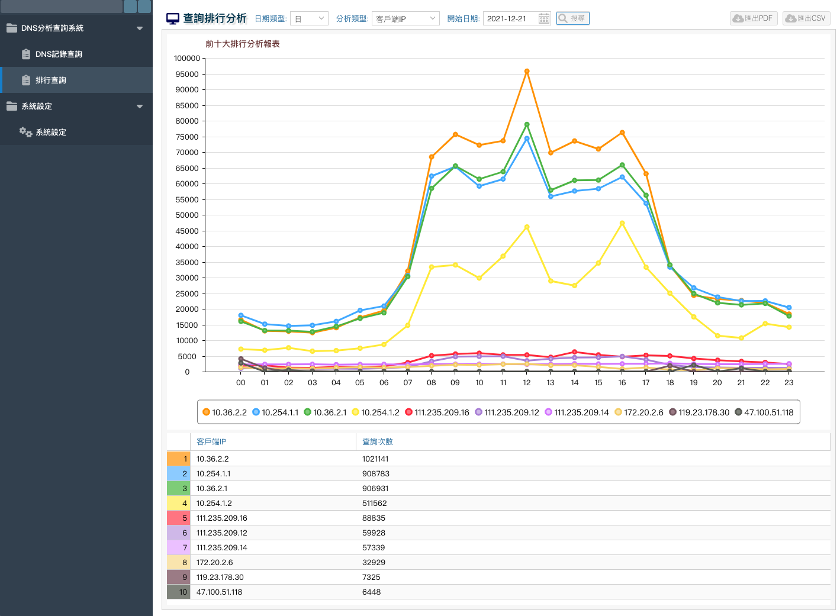Screen dimensions: 840x616
Task: Toggle 10.254.1.2 series in chart legend
Action: pos(375,412)
